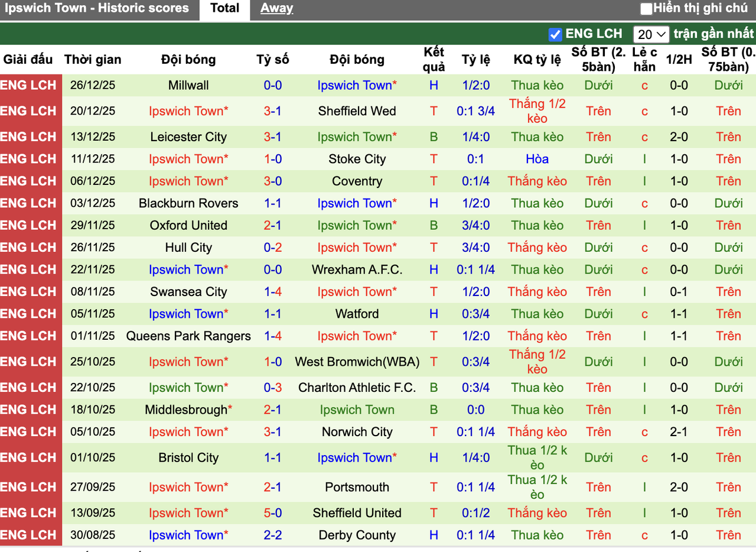This screenshot has width=756, height=552.
Task: Open Sheffield Wed team link
Action: click(357, 111)
